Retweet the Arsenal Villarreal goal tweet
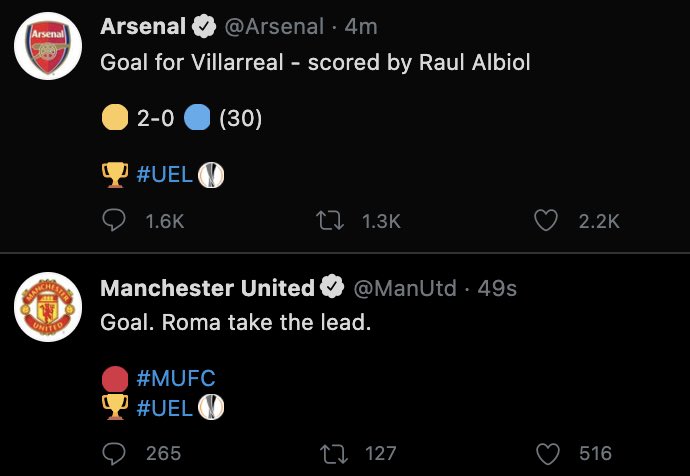The width and height of the screenshot is (690, 476). (x=326, y=221)
